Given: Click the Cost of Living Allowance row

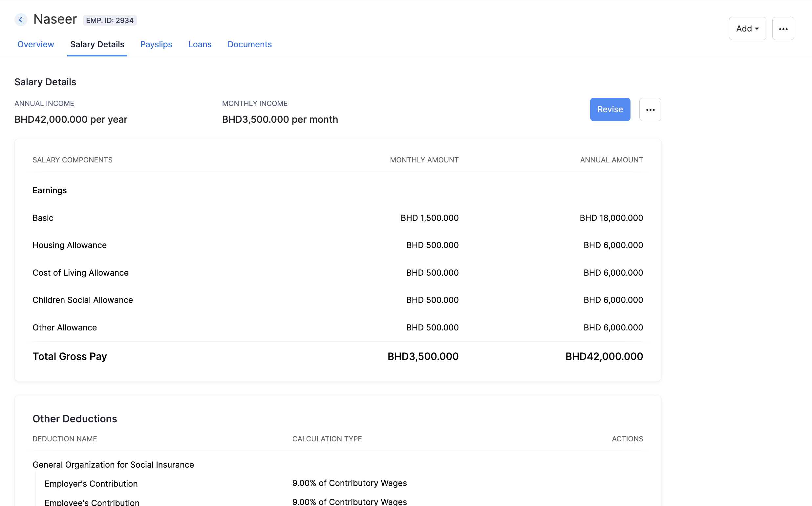Looking at the screenshot, I should tap(80, 273).
